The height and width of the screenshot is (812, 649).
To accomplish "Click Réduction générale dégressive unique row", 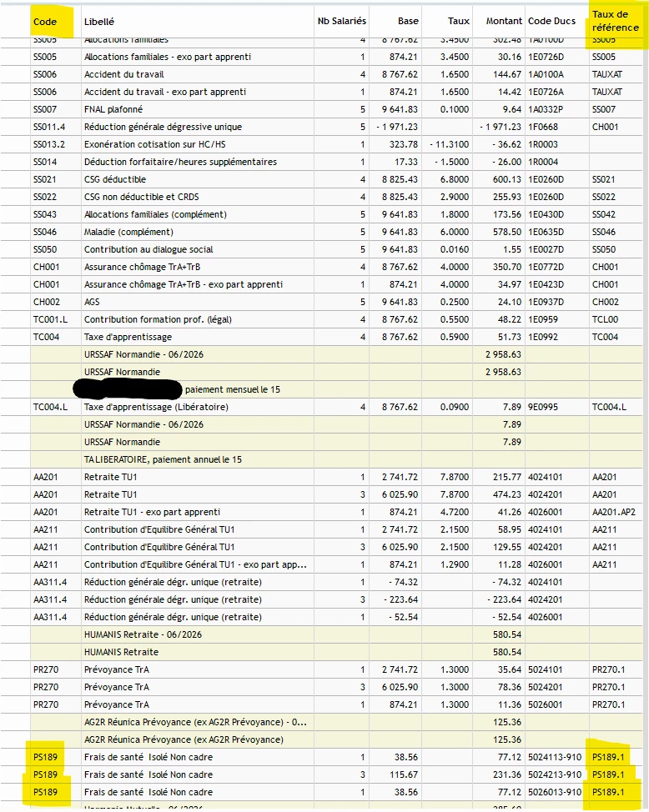I will [x=321, y=127].
